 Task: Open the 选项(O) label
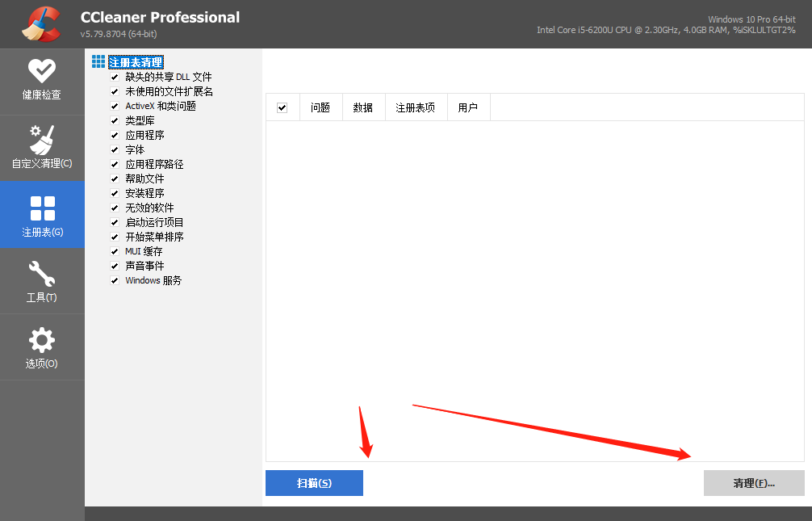tap(42, 363)
